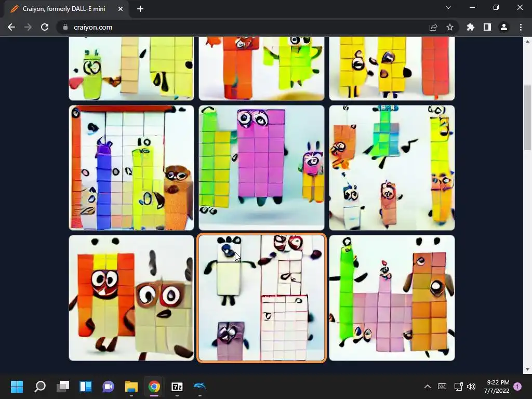This screenshot has height=399, width=532.
Task: Open a new browser tab
Action: tap(140, 9)
